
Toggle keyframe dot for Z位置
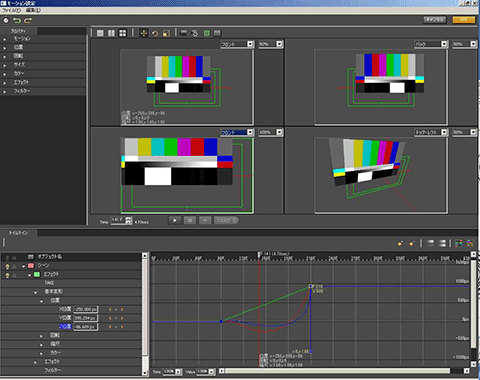(116, 327)
